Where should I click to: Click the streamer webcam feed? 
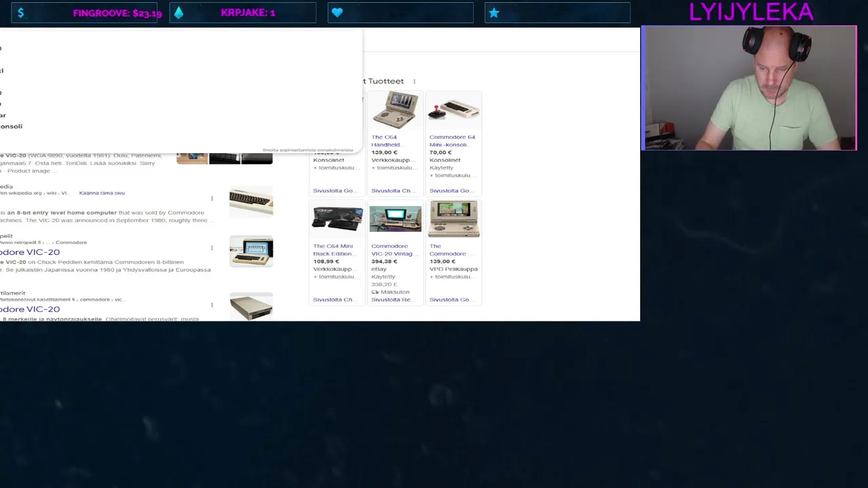[749, 88]
